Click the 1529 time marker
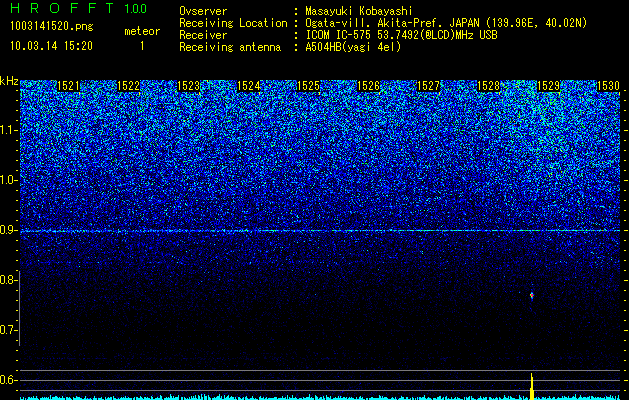The width and height of the screenshot is (629, 400). [548, 86]
